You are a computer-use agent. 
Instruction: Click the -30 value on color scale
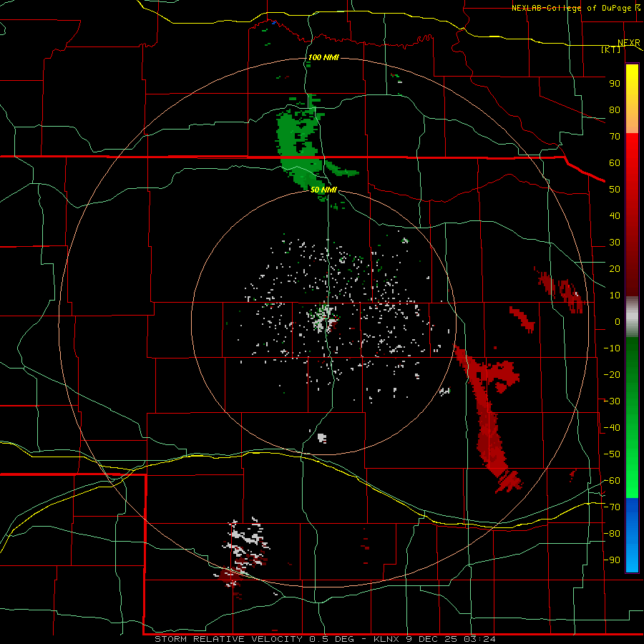(612, 401)
